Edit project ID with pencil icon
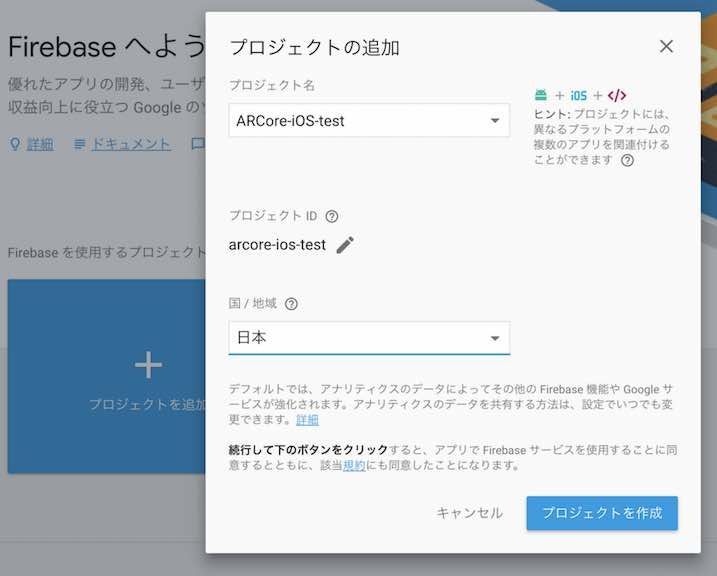 click(x=345, y=245)
